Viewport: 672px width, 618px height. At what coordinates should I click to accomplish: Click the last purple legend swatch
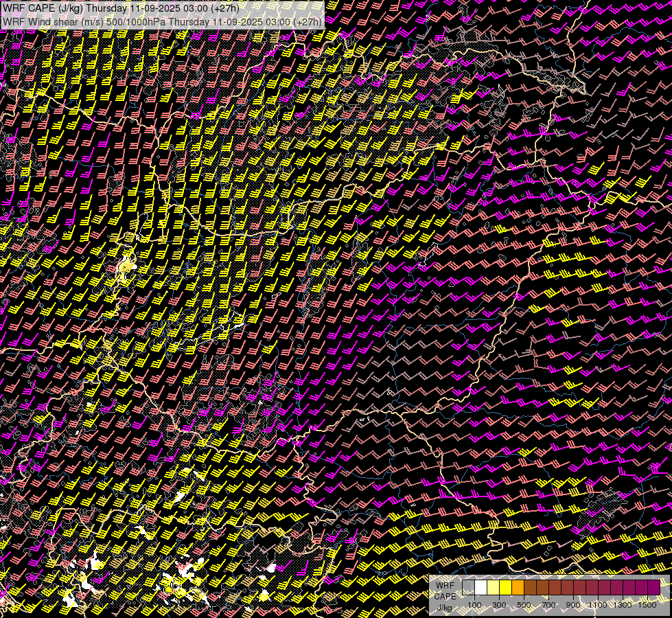click(653, 587)
